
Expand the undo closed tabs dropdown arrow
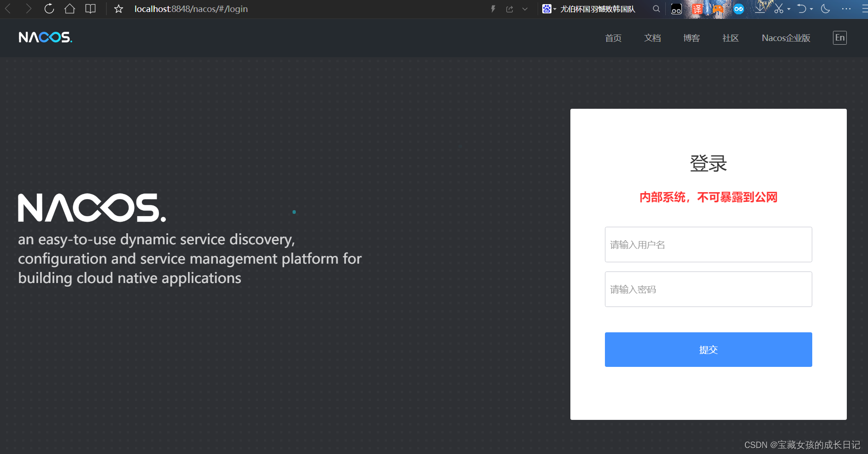pyautogui.click(x=811, y=9)
